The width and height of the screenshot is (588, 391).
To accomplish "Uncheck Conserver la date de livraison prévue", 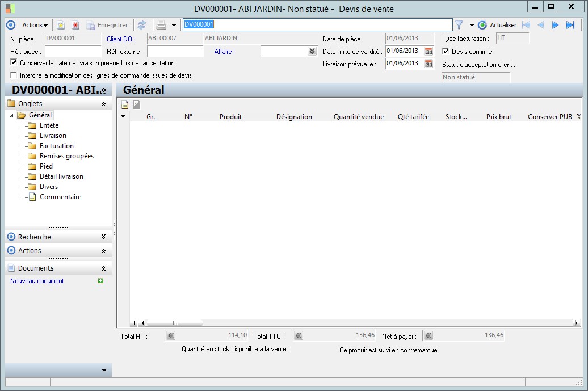I will [14, 62].
